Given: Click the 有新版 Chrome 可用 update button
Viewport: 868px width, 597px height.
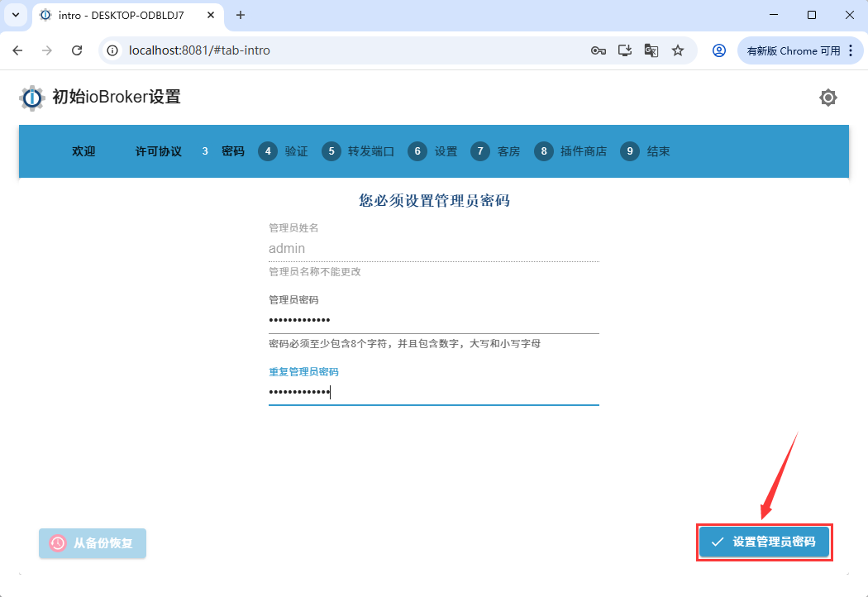Looking at the screenshot, I should 793,50.
